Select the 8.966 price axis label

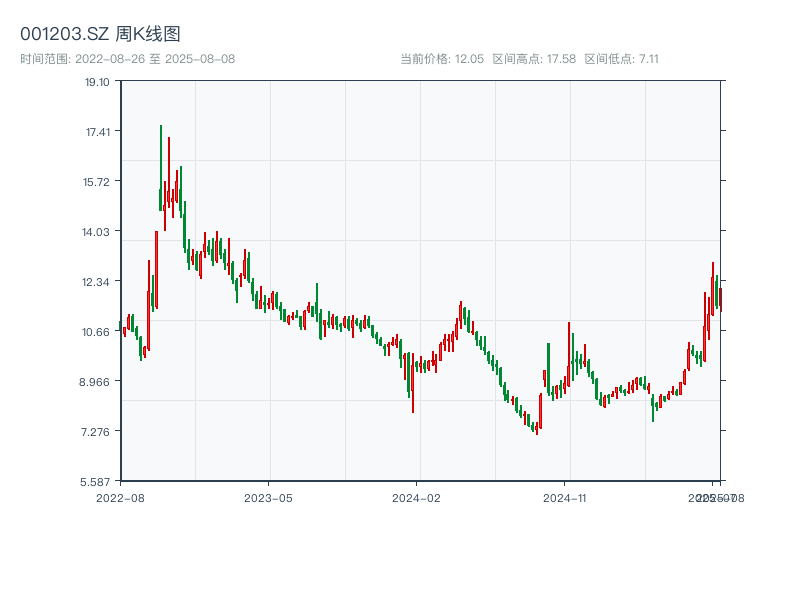click(x=98, y=382)
